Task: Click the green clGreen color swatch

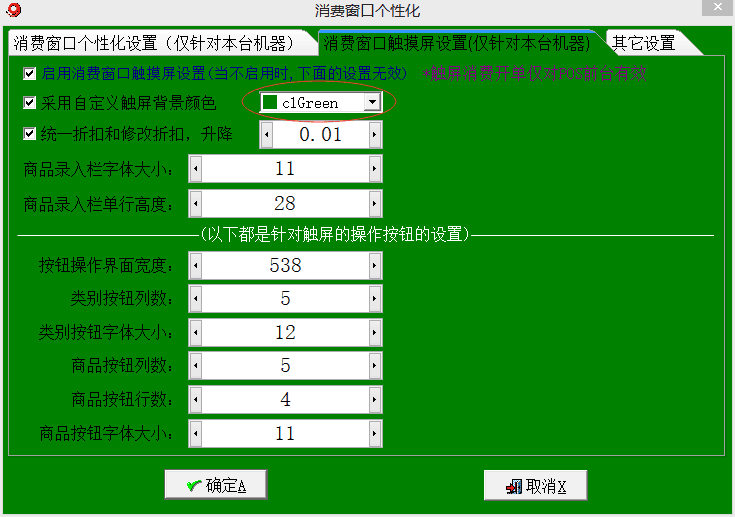Action: click(270, 103)
